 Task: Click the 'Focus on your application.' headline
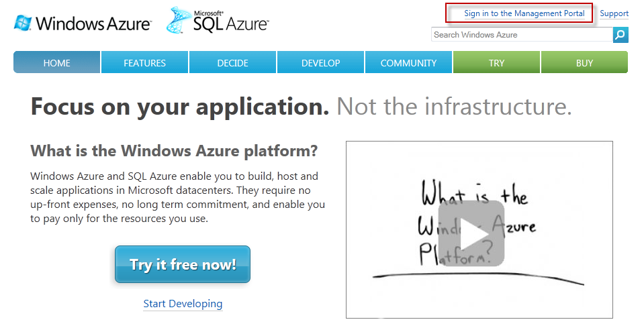click(180, 107)
